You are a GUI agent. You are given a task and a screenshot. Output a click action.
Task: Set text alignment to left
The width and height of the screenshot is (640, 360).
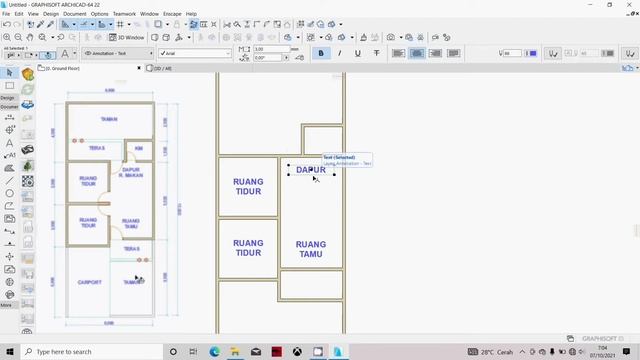(x=398, y=53)
